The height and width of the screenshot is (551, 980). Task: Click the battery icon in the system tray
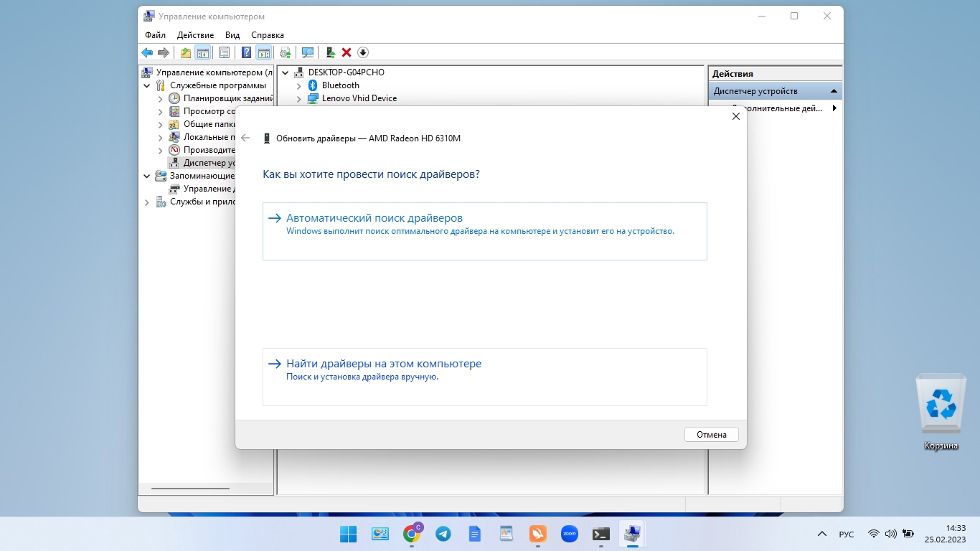(x=908, y=534)
